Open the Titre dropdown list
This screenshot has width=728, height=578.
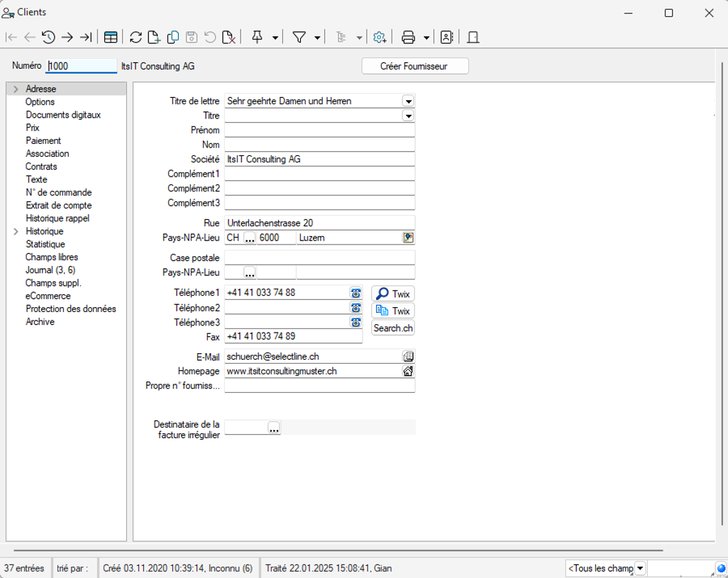tap(408, 116)
